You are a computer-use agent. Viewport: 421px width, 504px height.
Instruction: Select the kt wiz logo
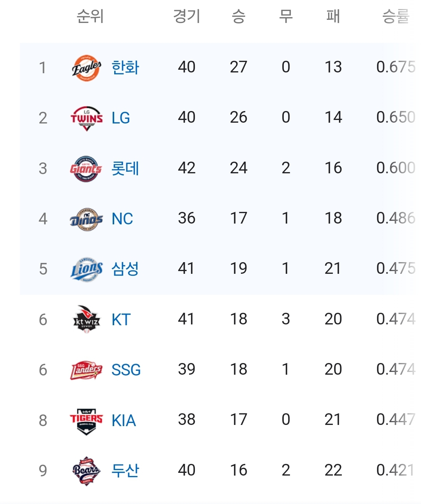87,319
